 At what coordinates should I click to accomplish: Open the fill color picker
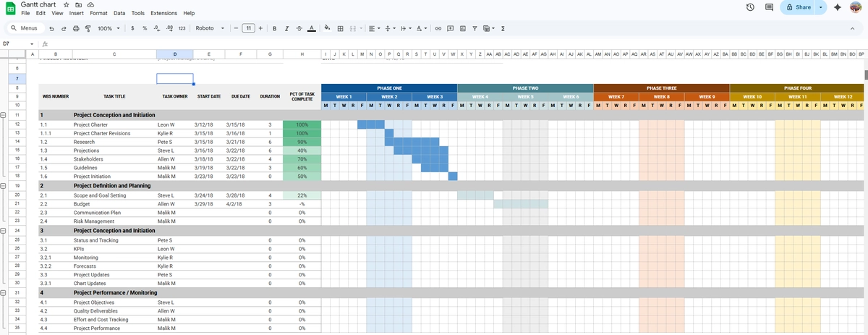click(x=328, y=28)
